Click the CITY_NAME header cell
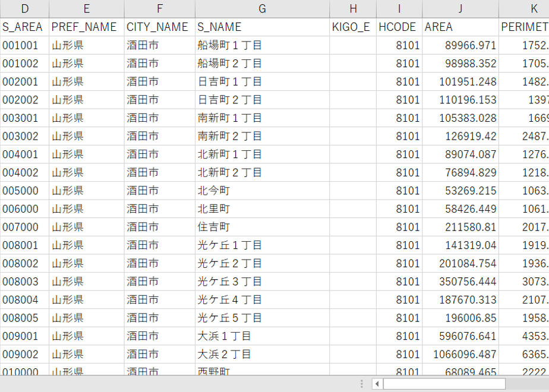The image size is (549, 392). (x=160, y=27)
